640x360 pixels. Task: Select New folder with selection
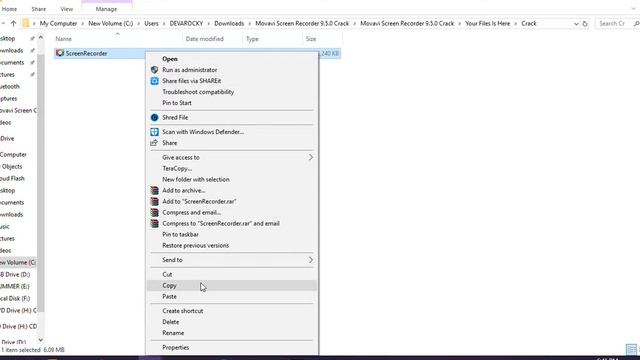click(x=232, y=179)
